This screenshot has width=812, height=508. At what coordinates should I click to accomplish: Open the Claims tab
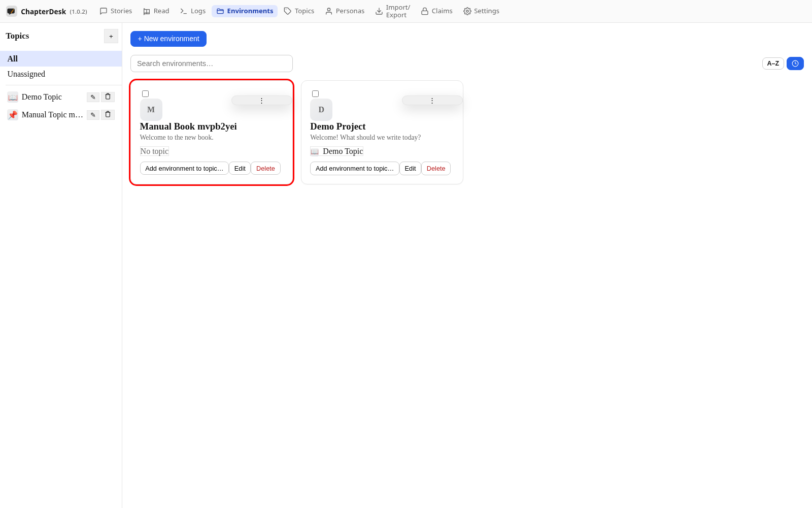[x=437, y=11]
